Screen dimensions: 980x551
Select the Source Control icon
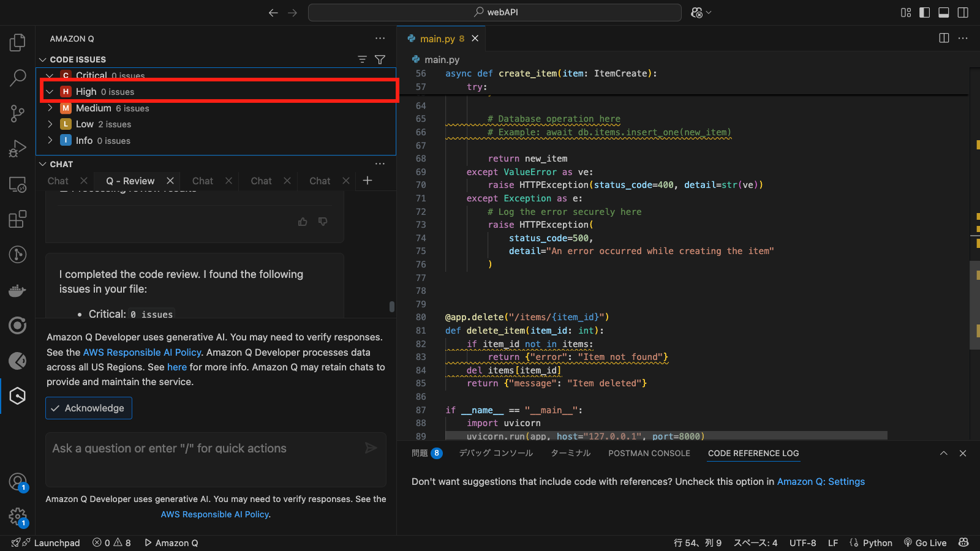point(17,113)
